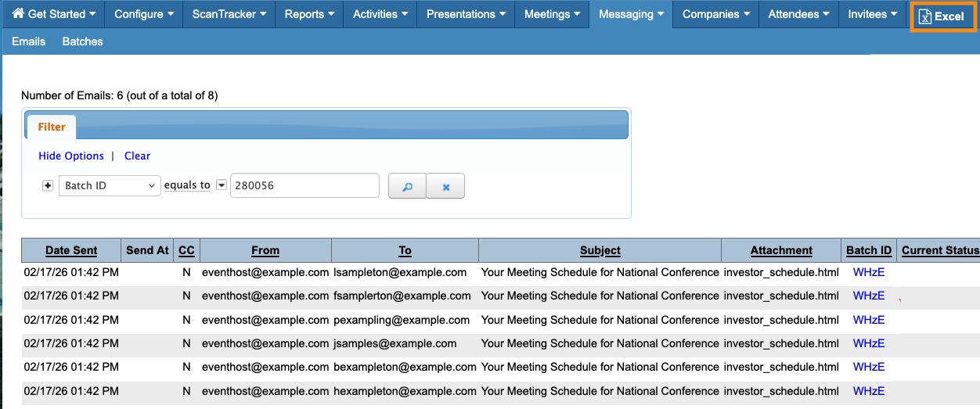Open the Attendees menu

798,14
